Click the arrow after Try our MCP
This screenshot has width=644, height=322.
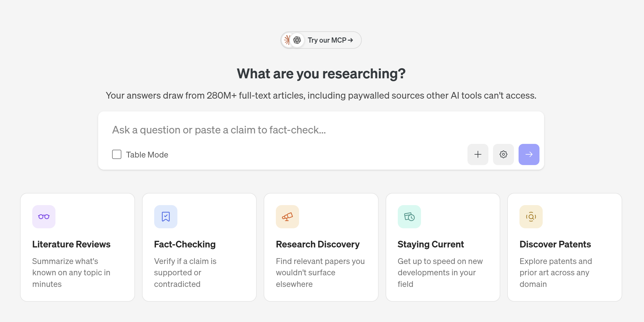click(350, 40)
